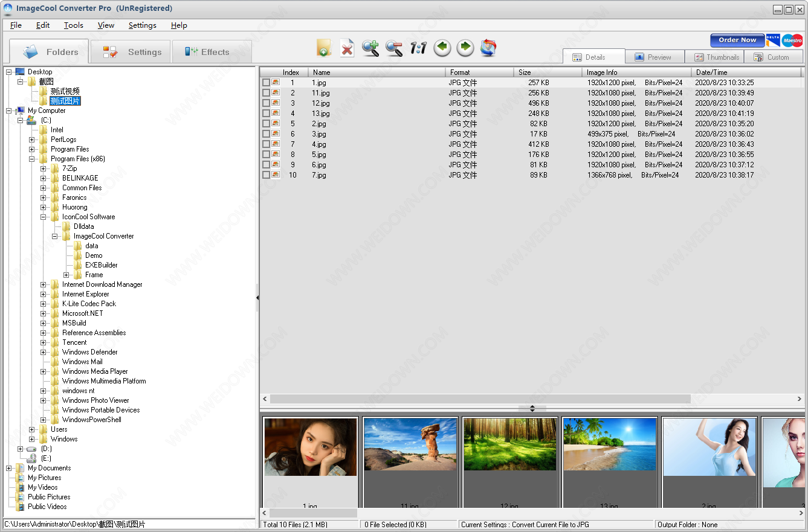Viewport: 808px width, 532px height.
Task: Expand the 7-Zip folder node
Action: pyautogui.click(x=44, y=168)
